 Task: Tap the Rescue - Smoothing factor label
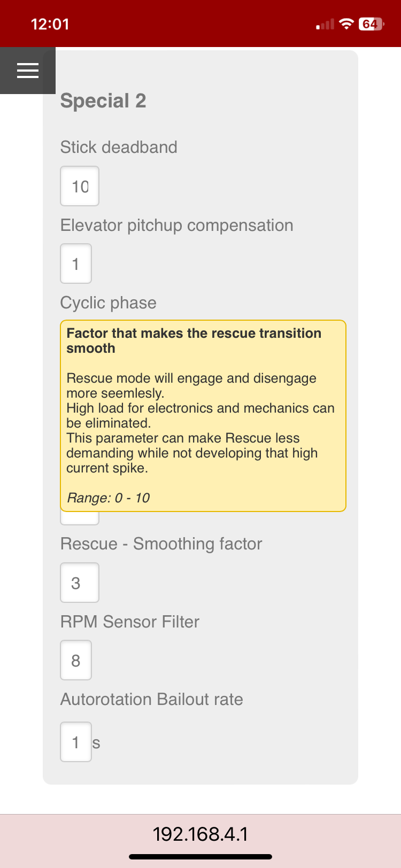click(x=161, y=544)
